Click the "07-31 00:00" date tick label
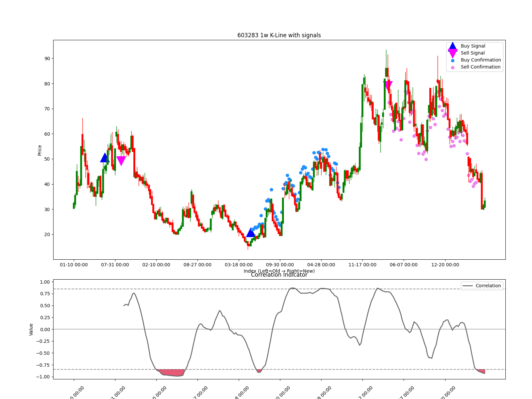Screen dimensions: 532x399 click(115, 265)
